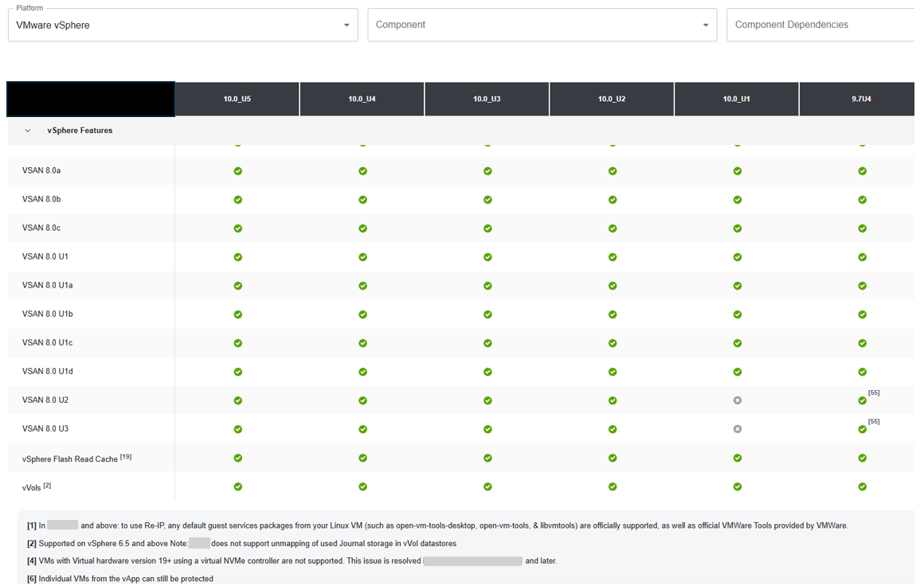Click the VSAN 8.0 U2 checkmark under 10.0_U2
The width and height of the screenshot is (924, 586).
(x=613, y=400)
